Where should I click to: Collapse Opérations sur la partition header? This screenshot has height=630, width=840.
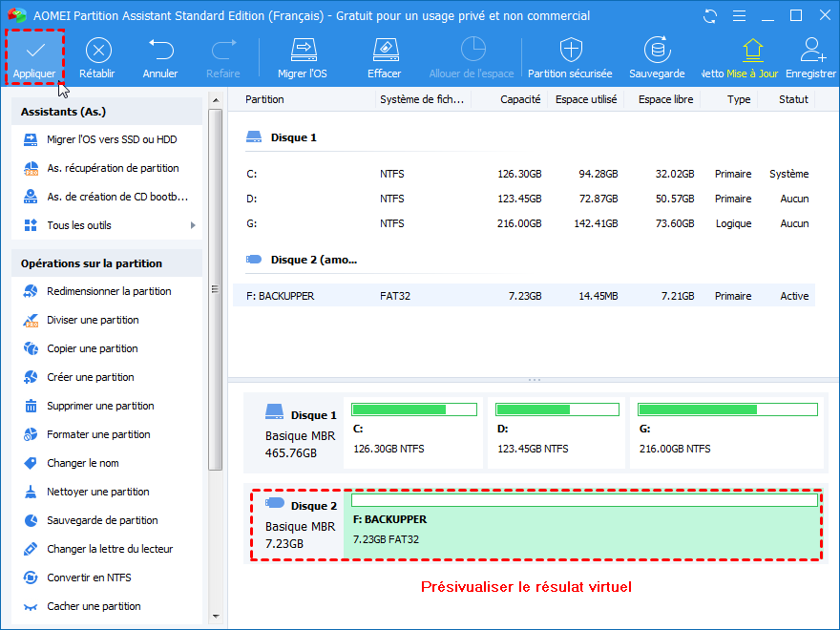click(x=107, y=263)
